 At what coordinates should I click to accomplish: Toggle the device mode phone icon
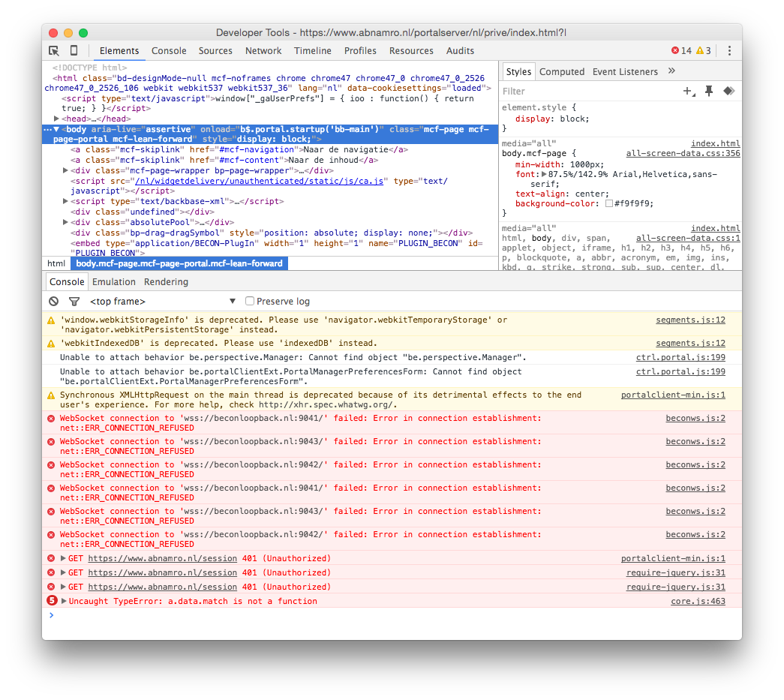(74, 51)
